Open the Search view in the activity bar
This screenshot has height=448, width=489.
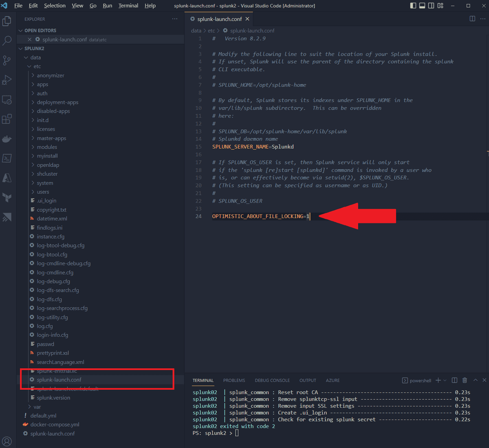[x=7, y=40]
